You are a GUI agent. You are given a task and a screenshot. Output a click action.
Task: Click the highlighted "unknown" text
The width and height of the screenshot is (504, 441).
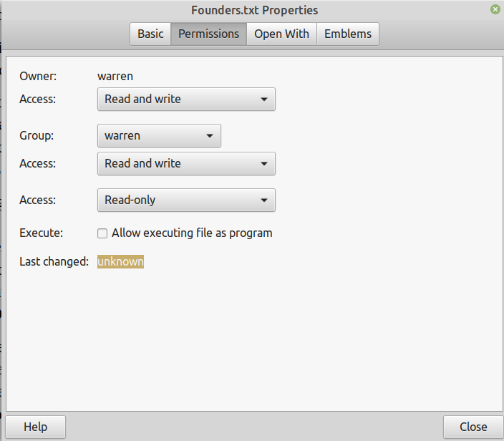click(120, 262)
